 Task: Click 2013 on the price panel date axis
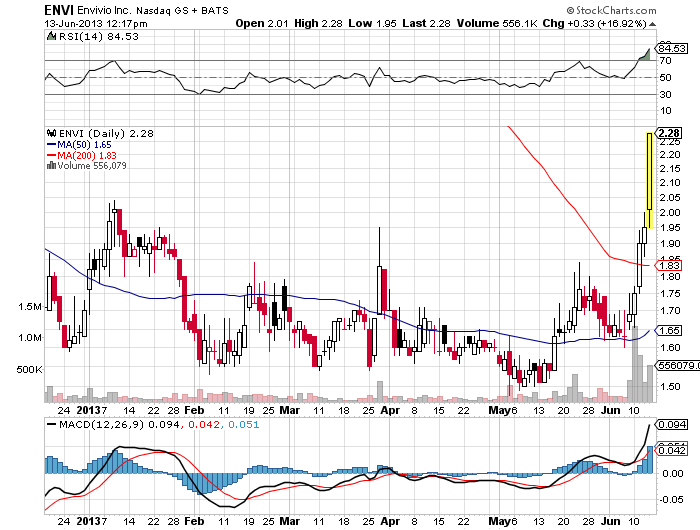[x=88, y=410]
